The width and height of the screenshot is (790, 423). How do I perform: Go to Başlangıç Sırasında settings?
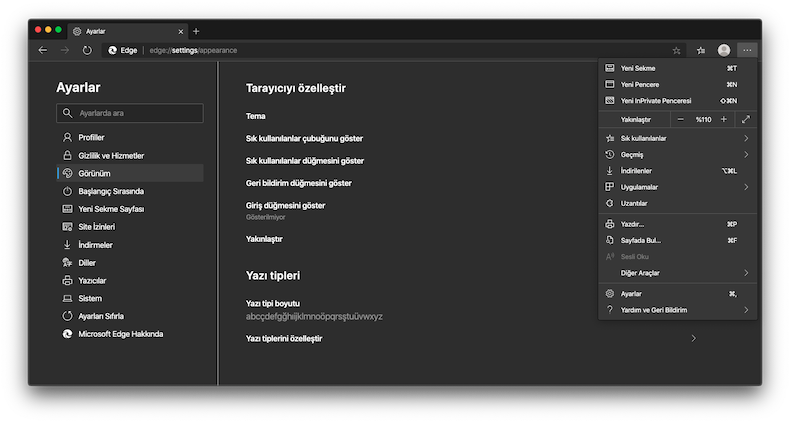tap(130, 191)
